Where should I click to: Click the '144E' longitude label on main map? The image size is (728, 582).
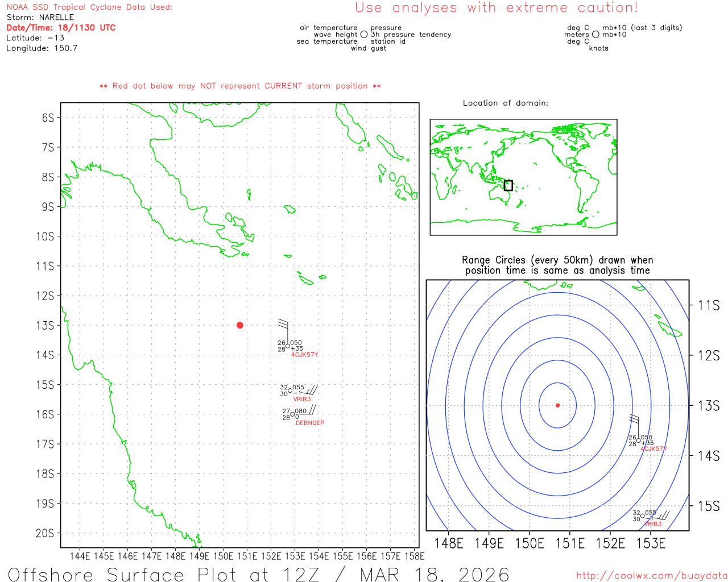pos(80,556)
